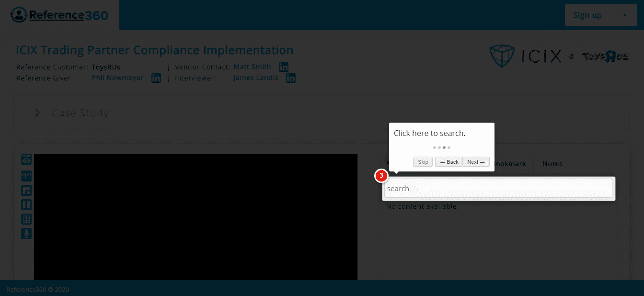Open the James Landis interviewer link
Image resolution: width=644 pixels, height=296 pixels.
click(256, 78)
